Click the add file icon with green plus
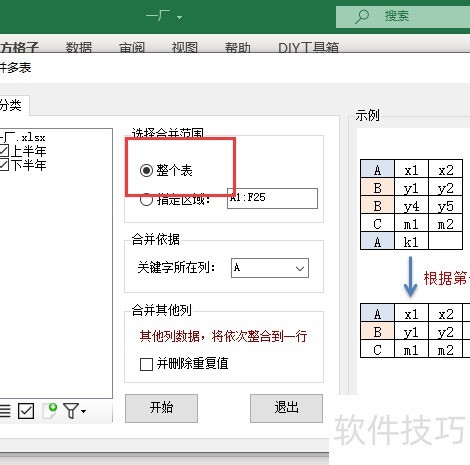Viewport: 470px width, 465px height. (x=50, y=410)
